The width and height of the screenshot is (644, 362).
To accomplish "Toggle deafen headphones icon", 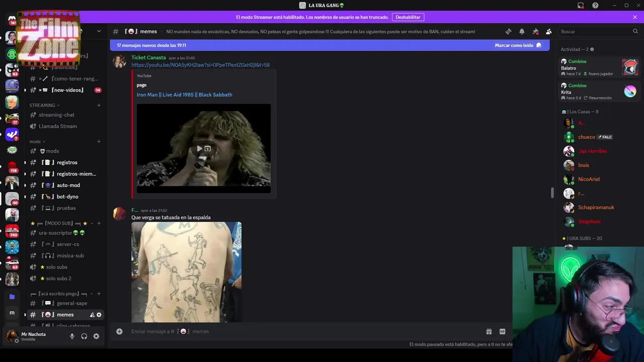I will [x=84, y=336].
